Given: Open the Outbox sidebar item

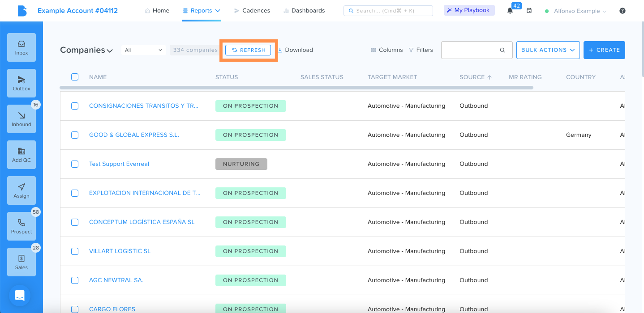Looking at the screenshot, I should pos(21,83).
